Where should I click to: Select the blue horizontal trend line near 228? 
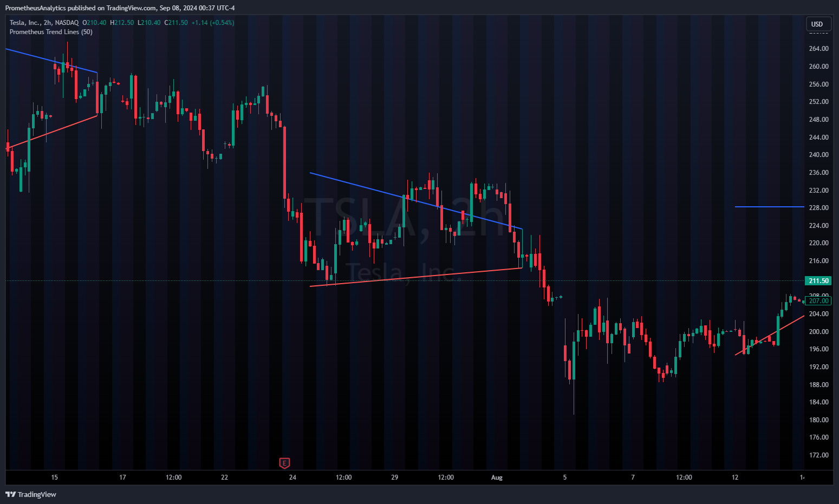pyautogui.click(x=769, y=207)
